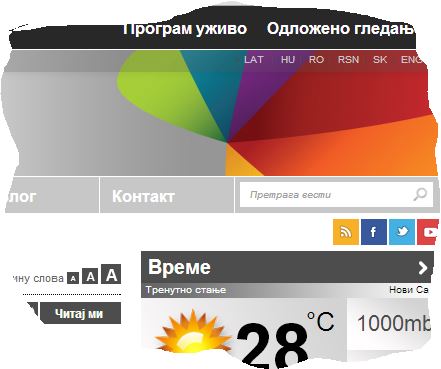Visit the Facebook page icon
The image size is (441, 369).
pyautogui.click(x=374, y=232)
